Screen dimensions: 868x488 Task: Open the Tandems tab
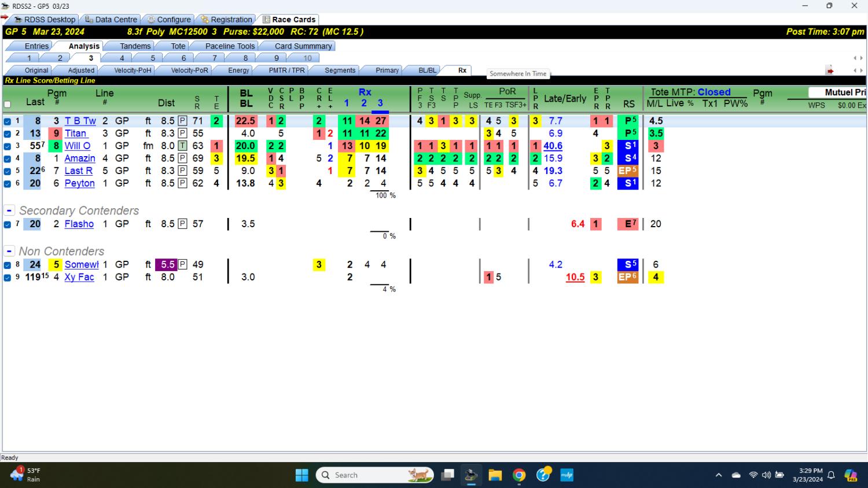point(135,46)
